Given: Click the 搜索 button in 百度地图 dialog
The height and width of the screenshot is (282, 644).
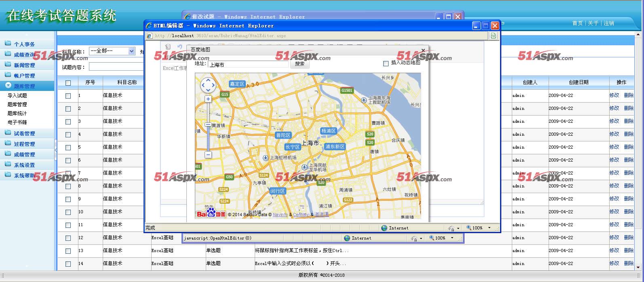Looking at the screenshot, I should [300, 64].
